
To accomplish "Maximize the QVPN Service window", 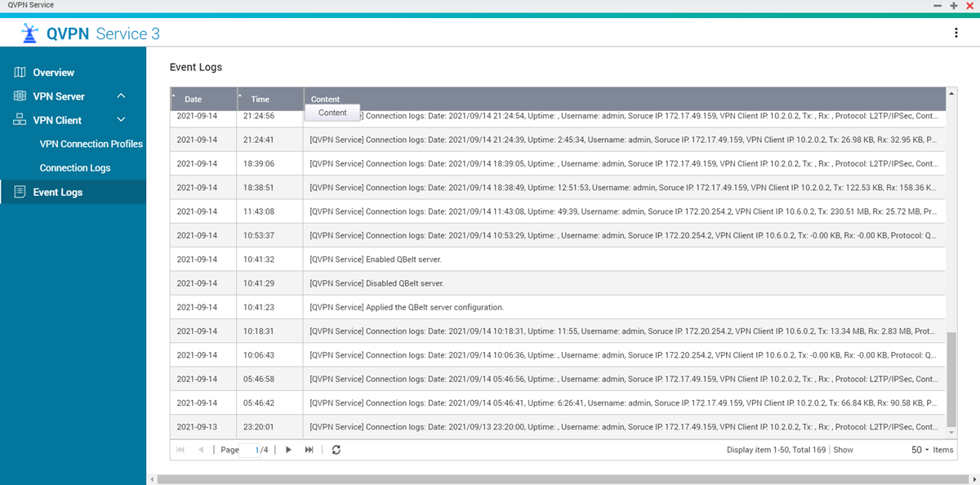I will click(x=954, y=6).
